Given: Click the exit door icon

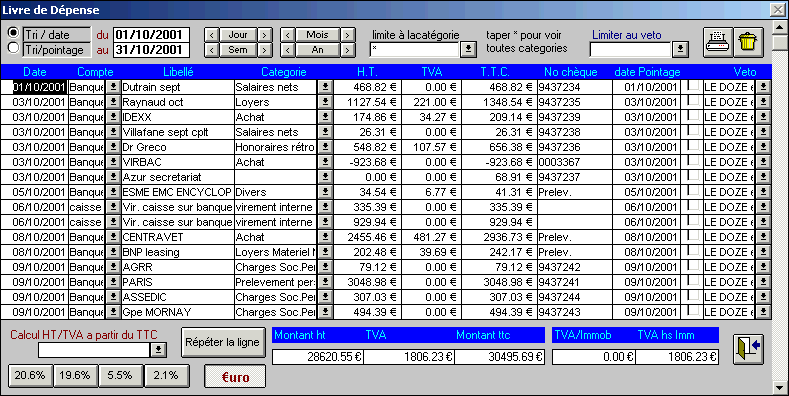Looking at the screenshot, I should pyautogui.click(x=749, y=349).
